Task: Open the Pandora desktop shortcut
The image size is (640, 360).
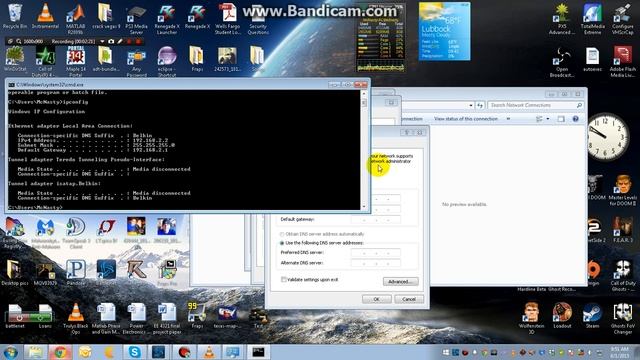Action: coord(76,272)
